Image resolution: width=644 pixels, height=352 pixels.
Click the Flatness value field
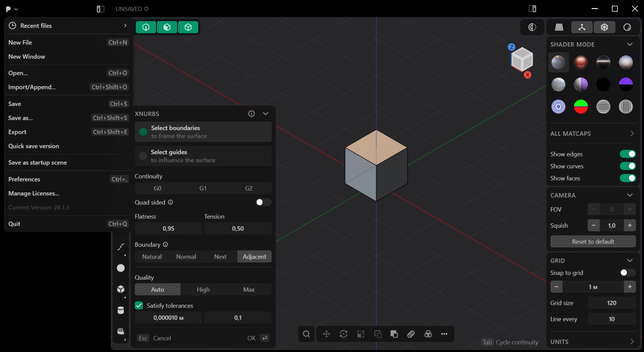pyautogui.click(x=169, y=228)
